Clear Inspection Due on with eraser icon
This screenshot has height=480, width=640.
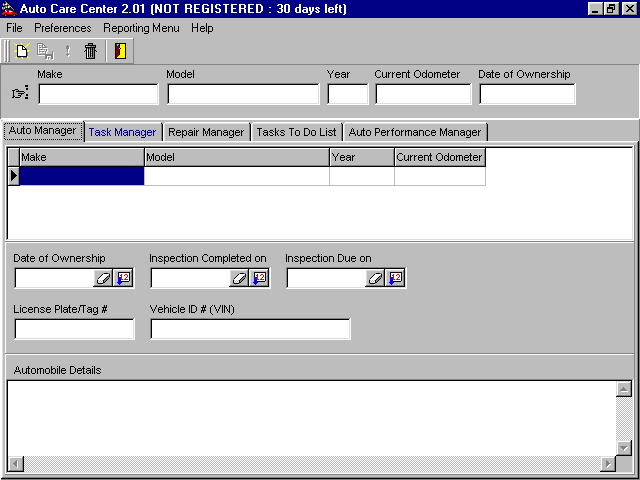pos(375,279)
